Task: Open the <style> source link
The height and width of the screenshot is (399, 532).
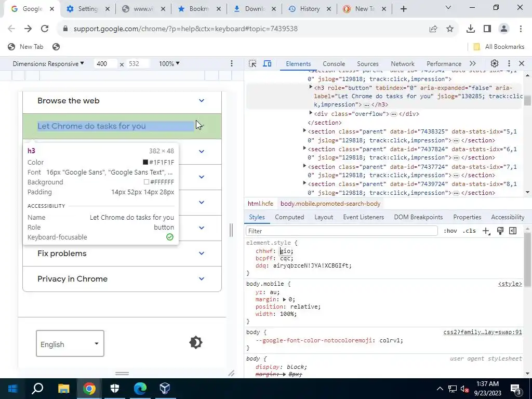Action: tap(510, 284)
